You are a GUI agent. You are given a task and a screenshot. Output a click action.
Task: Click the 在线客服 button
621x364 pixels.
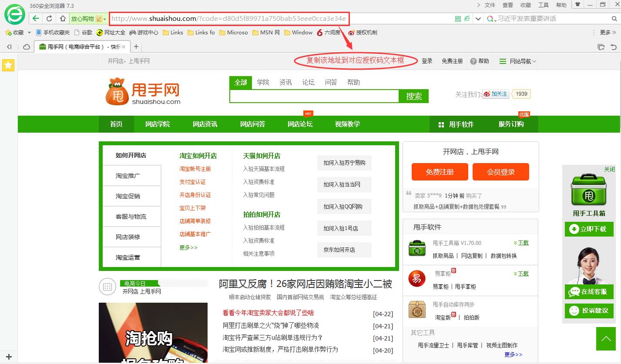click(x=589, y=292)
